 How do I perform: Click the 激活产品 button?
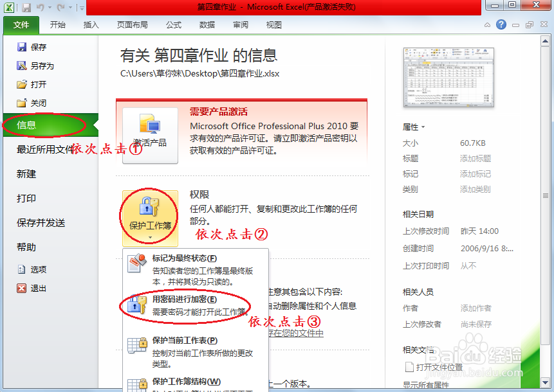[x=150, y=136]
